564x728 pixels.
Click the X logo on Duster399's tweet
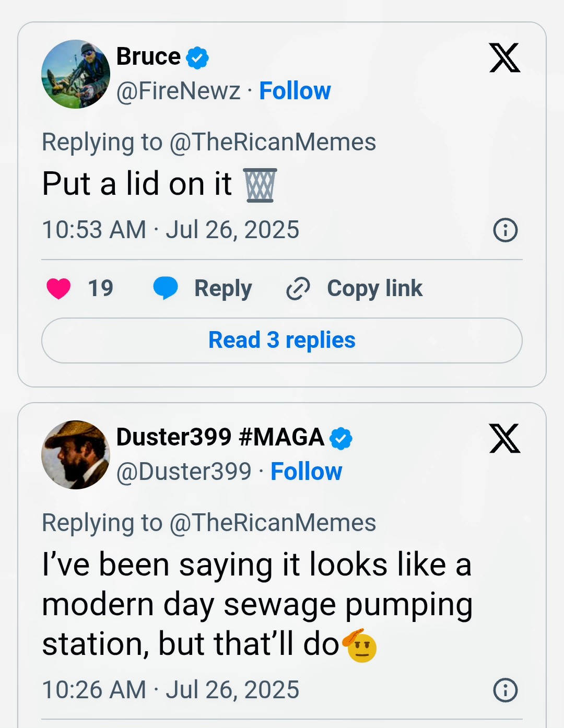pos(504,438)
